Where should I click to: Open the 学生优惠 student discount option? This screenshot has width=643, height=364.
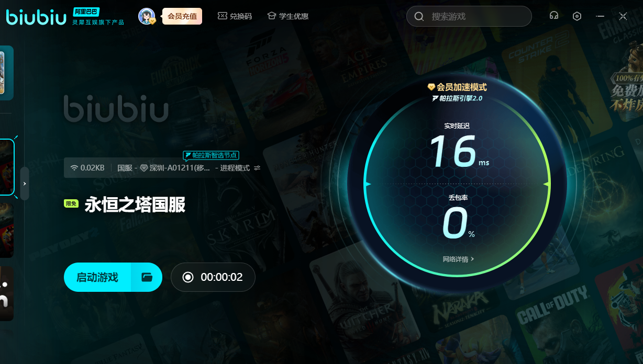pyautogui.click(x=287, y=16)
